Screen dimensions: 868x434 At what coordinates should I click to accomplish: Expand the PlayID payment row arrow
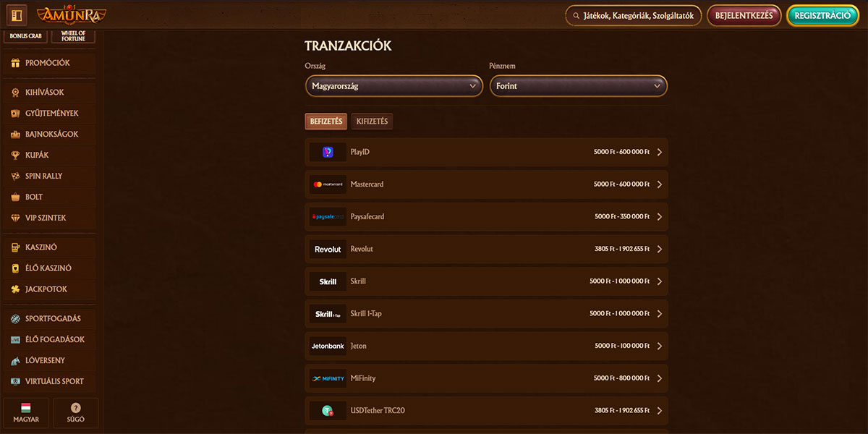(659, 153)
